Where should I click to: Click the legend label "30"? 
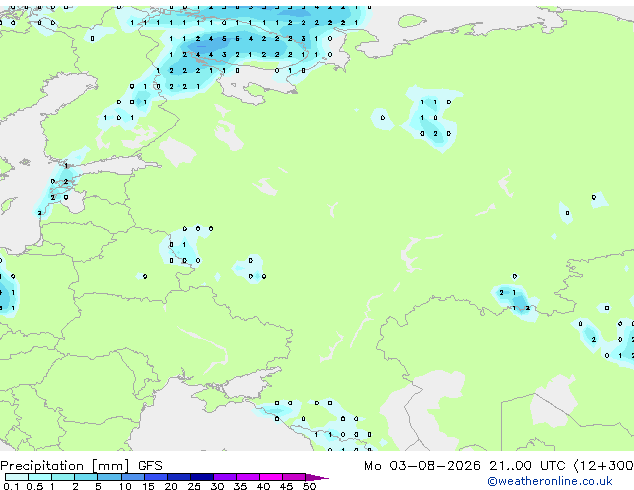217,486
